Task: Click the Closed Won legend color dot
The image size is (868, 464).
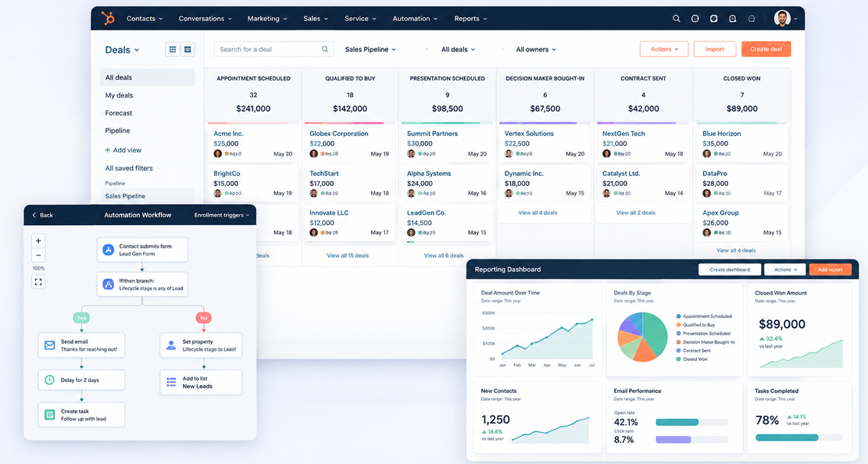Action: tap(678, 359)
